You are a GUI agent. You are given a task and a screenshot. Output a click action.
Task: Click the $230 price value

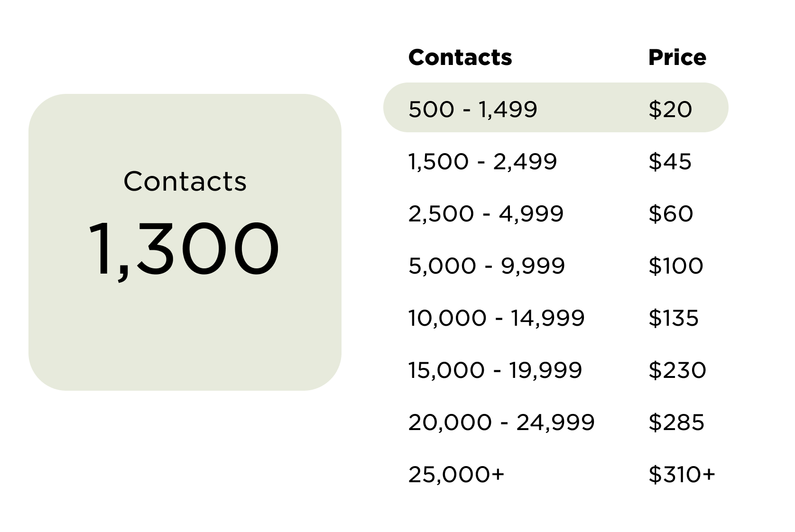(677, 370)
